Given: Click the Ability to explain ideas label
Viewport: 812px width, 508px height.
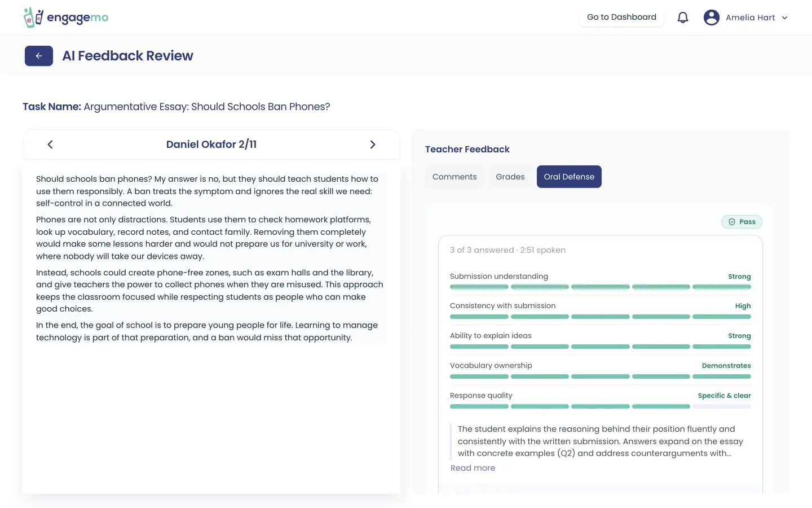Looking at the screenshot, I should pyautogui.click(x=491, y=335).
